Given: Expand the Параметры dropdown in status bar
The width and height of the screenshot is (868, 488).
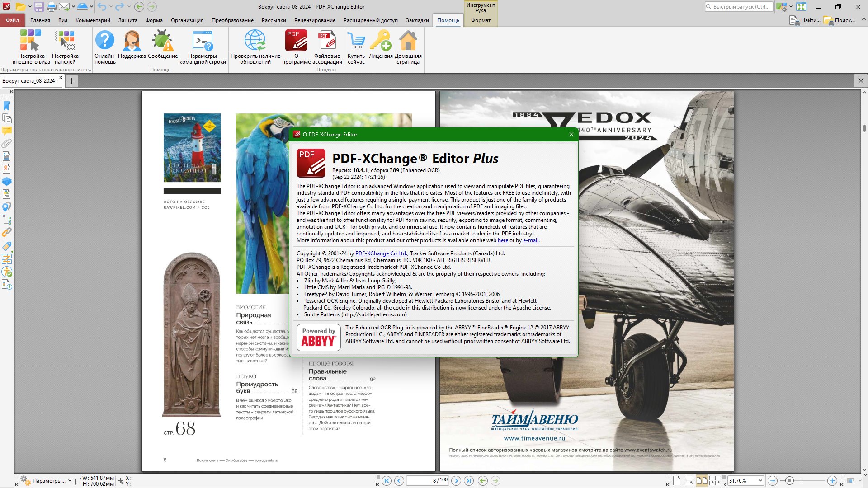Looking at the screenshot, I should pos(70,481).
